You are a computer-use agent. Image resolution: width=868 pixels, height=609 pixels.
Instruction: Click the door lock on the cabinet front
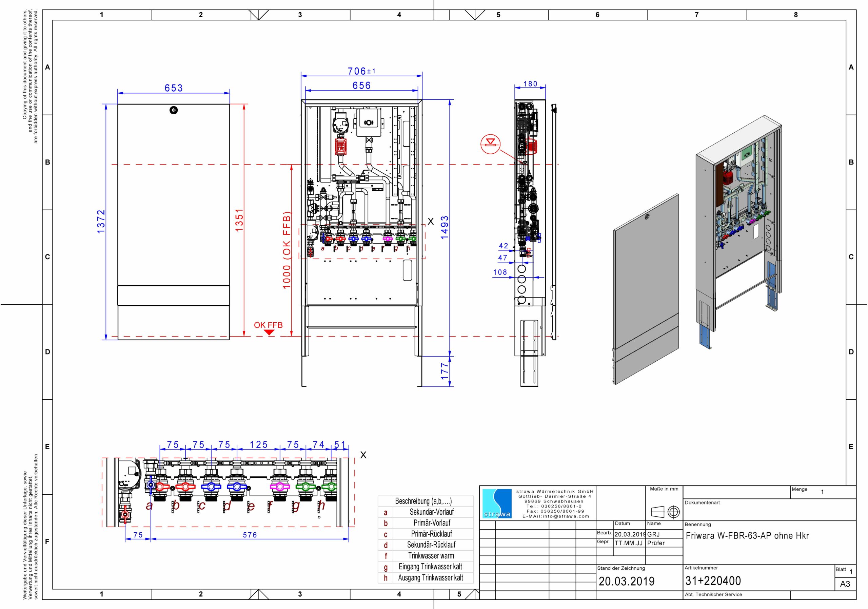click(x=174, y=110)
